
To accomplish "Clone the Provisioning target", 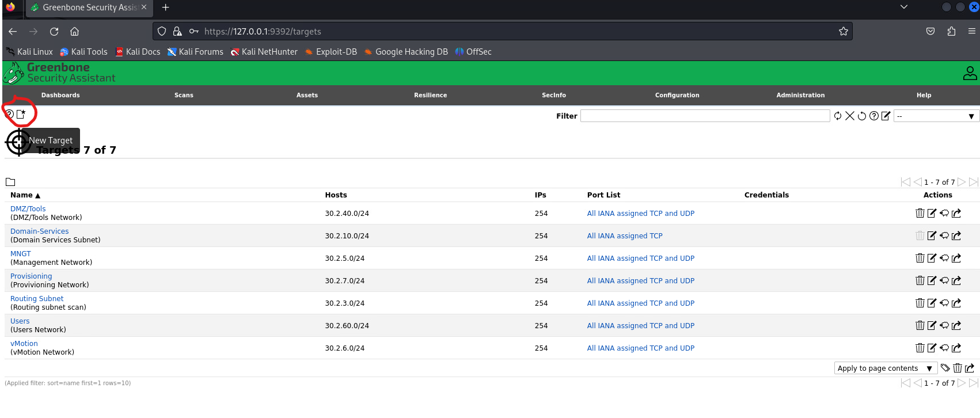I will 944,280.
